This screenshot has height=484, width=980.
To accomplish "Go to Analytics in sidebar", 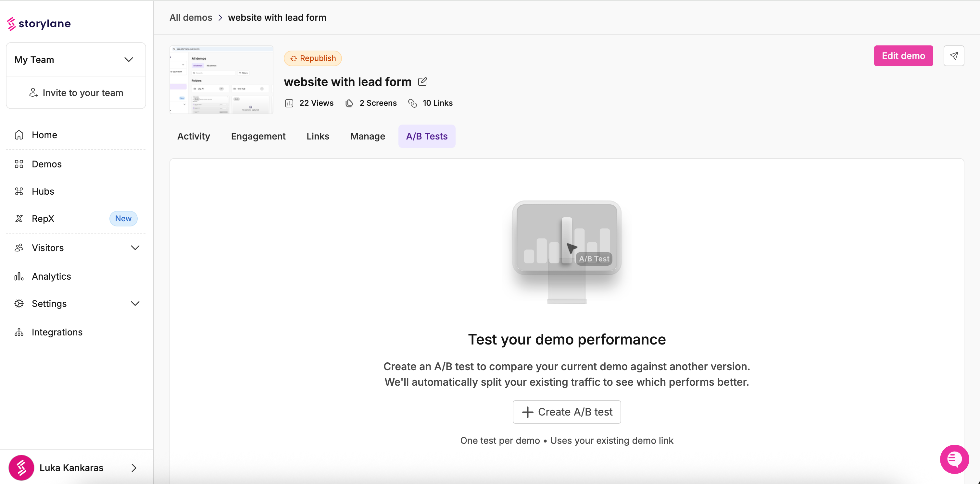I will pyautogui.click(x=51, y=276).
